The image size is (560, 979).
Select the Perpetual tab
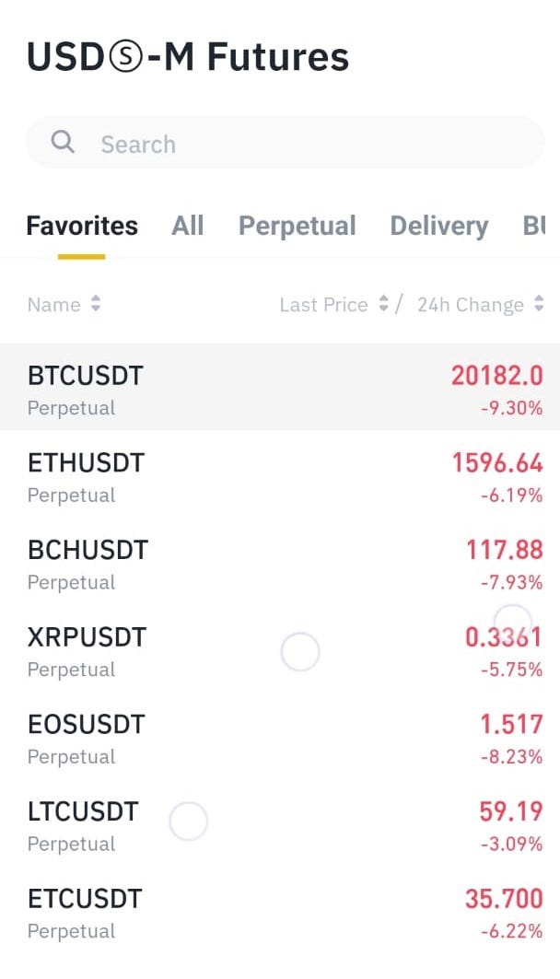[297, 226]
